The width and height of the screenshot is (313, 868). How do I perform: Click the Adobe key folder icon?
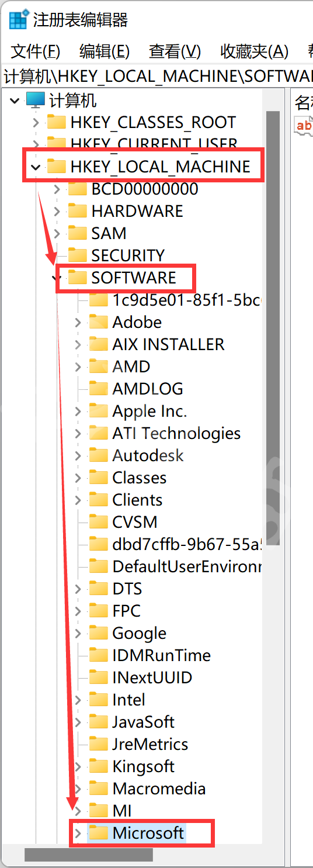point(99,321)
